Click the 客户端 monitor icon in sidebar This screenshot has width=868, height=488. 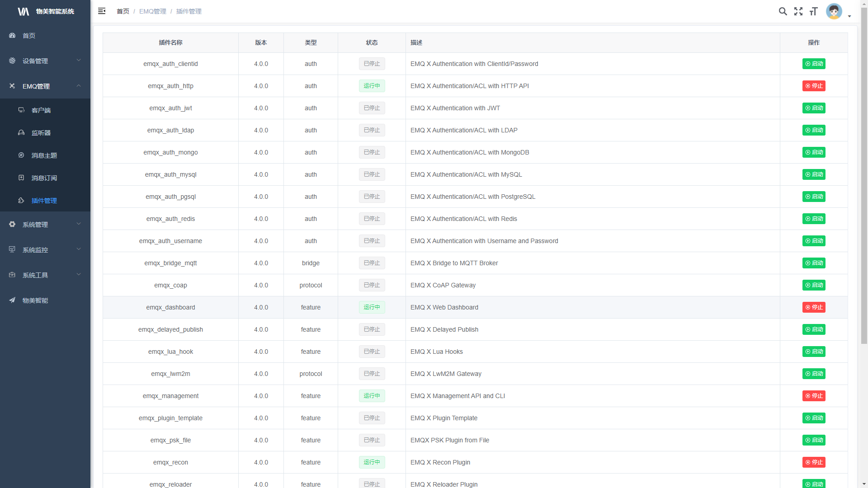coord(21,110)
